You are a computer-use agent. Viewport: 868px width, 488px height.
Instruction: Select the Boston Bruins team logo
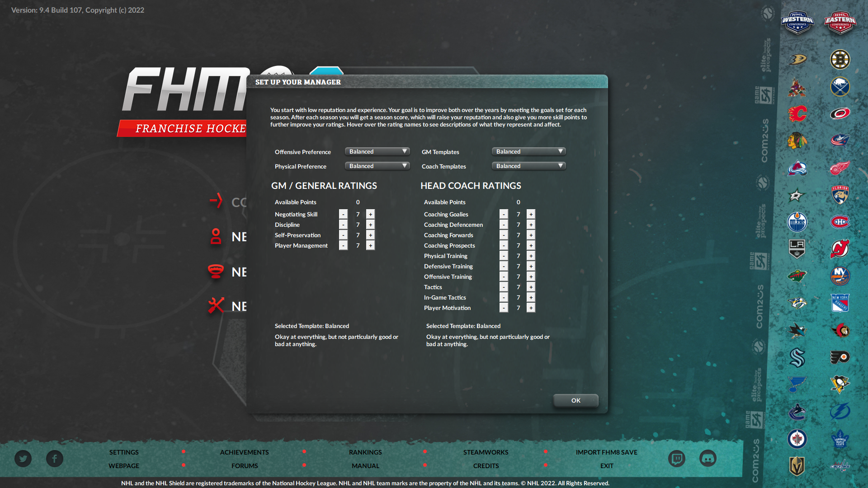840,59
